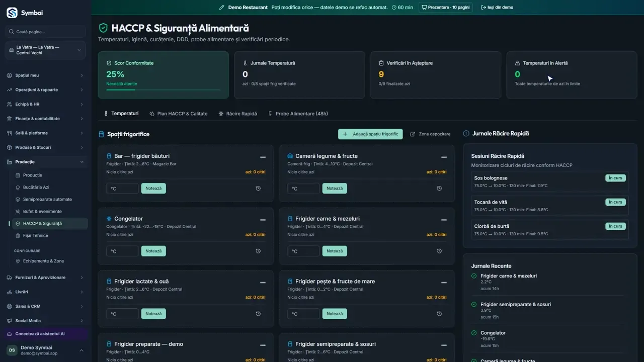Focus the Caută pagina search field
The width and height of the screenshot is (644, 362).
pos(45,32)
